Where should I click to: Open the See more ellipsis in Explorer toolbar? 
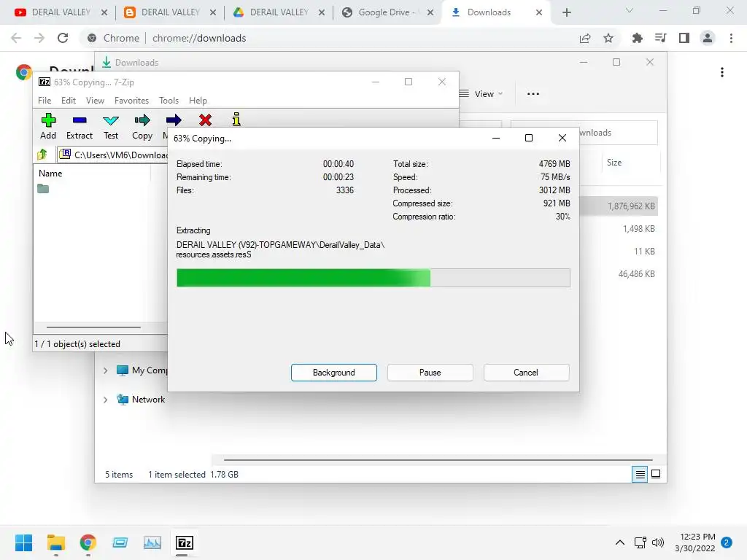[533, 94]
